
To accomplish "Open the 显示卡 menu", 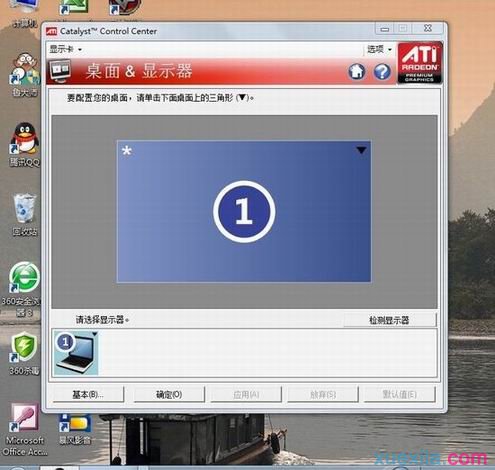I will [65, 50].
